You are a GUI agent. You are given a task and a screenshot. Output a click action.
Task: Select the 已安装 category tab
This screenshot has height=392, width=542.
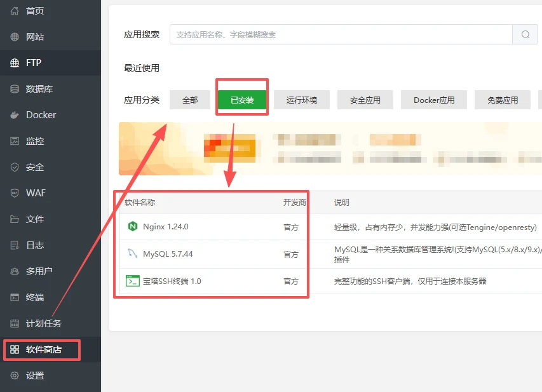pyautogui.click(x=242, y=100)
